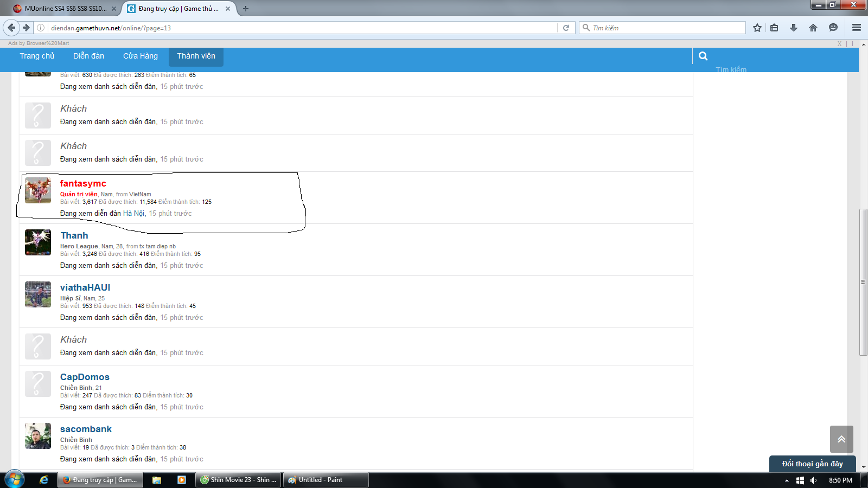The image size is (868, 488).
Task: Go to the browser home icon
Action: [813, 28]
